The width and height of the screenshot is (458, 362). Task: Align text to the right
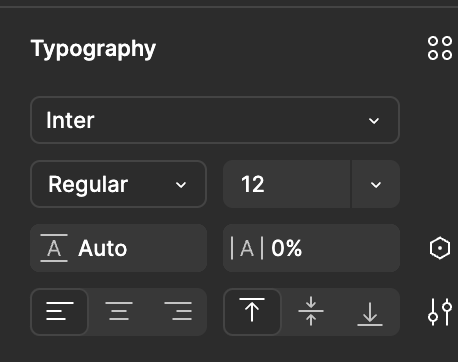coord(178,311)
